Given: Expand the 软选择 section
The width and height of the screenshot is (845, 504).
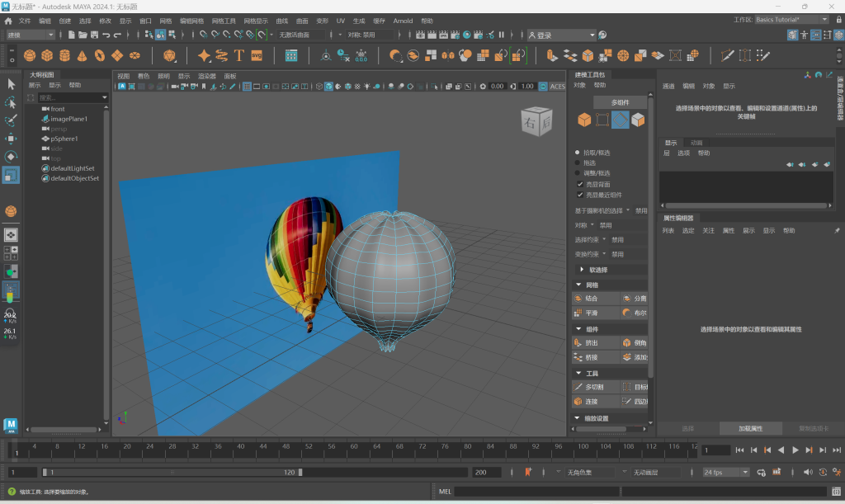Looking at the screenshot, I should click(582, 270).
